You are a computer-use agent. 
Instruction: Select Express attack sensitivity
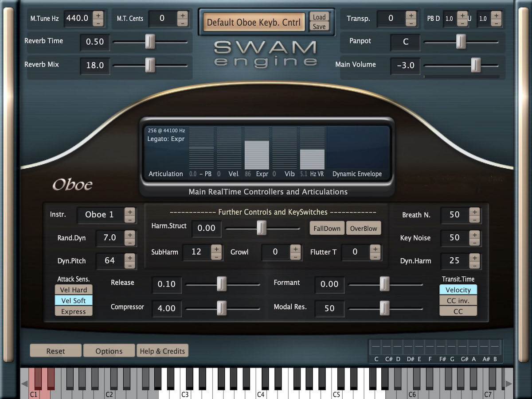click(74, 311)
